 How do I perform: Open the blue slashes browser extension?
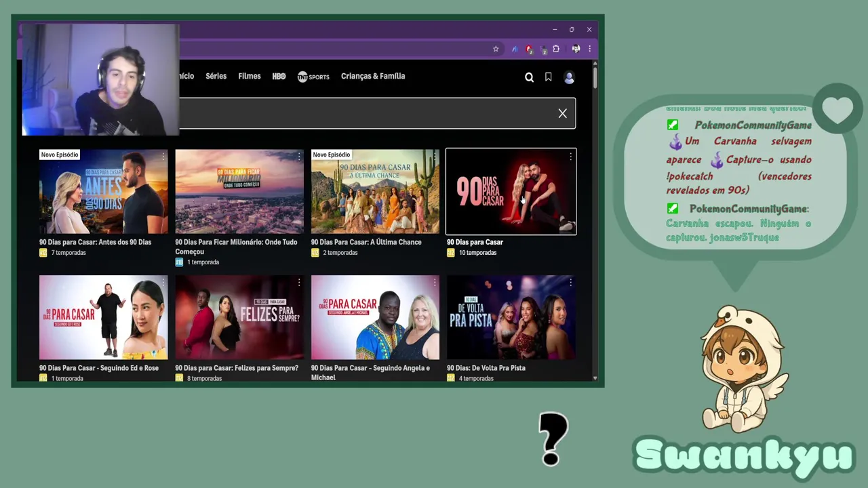pyautogui.click(x=515, y=49)
